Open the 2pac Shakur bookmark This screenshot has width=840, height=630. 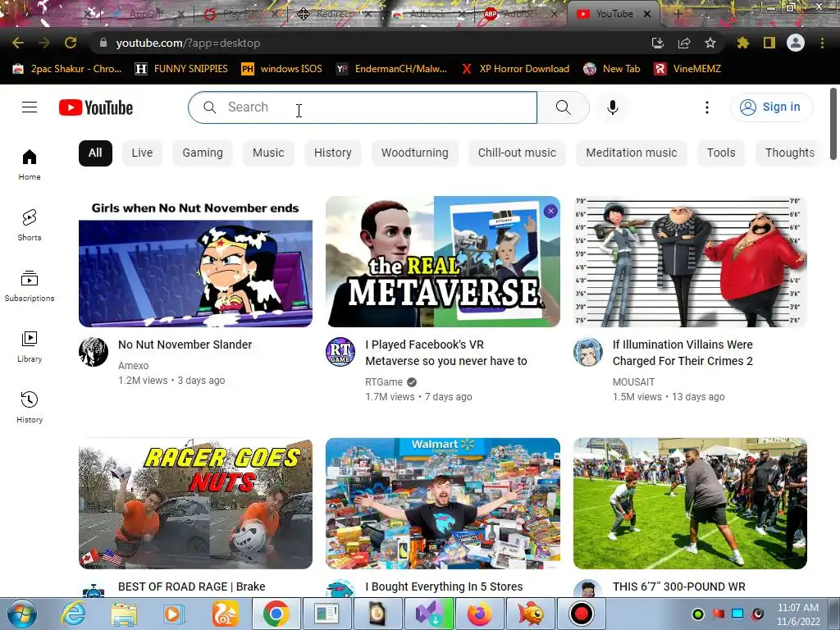point(67,69)
